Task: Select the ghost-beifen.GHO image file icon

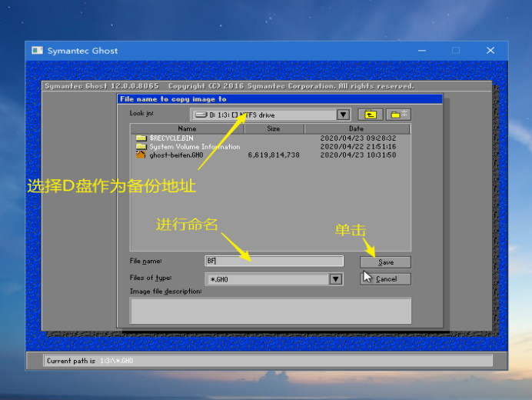Action: tap(141, 155)
